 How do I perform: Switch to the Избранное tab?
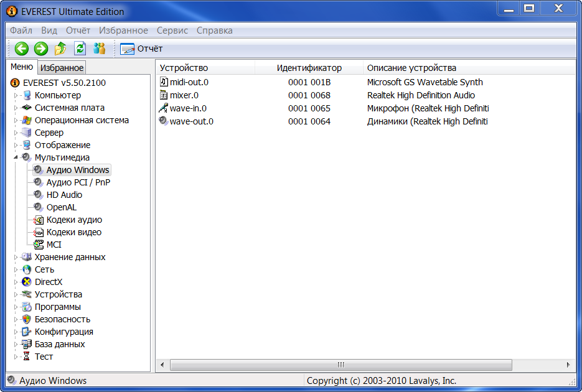coord(62,68)
